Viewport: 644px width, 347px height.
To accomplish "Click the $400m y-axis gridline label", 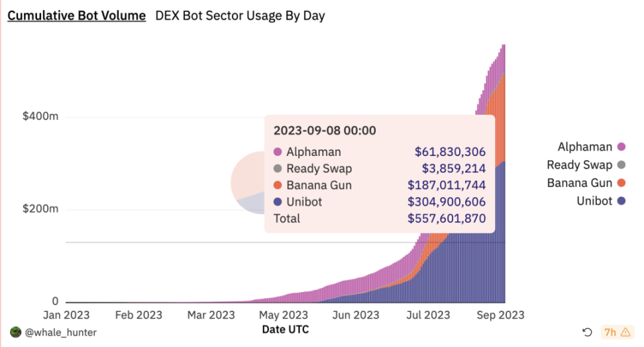I will pyautogui.click(x=40, y=116).
